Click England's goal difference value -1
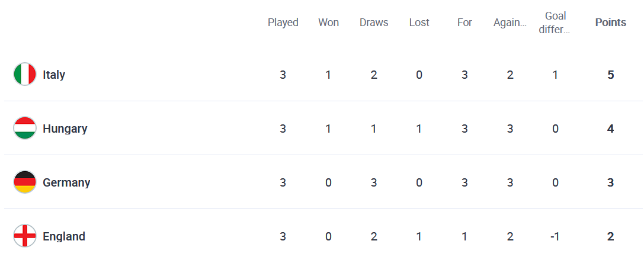 pos(555,236)
